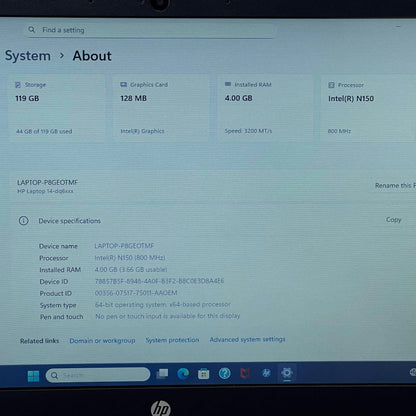Open McAfee from the taskbar
This screenshot has width=416, height=416.
[x=245, y=373]
